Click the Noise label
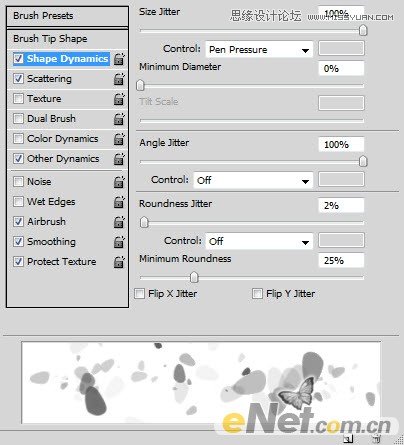This screenshot has width=404, height=445. [x=39, y=182]
